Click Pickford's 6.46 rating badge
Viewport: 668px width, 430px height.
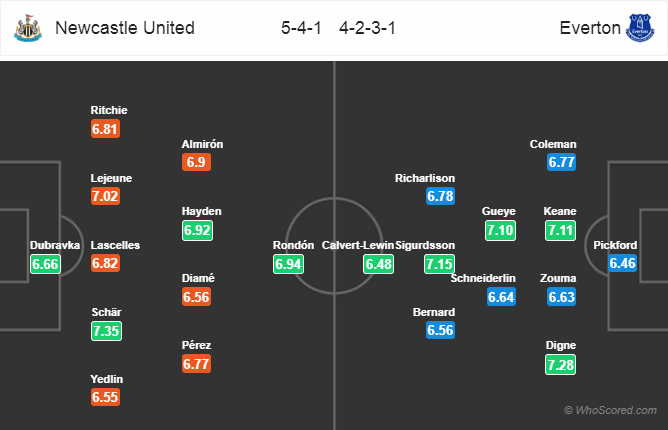[x=621, y=264]
